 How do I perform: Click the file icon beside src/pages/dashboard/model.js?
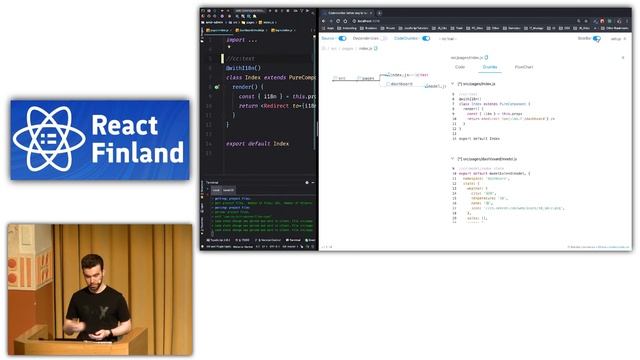(460, 159)
